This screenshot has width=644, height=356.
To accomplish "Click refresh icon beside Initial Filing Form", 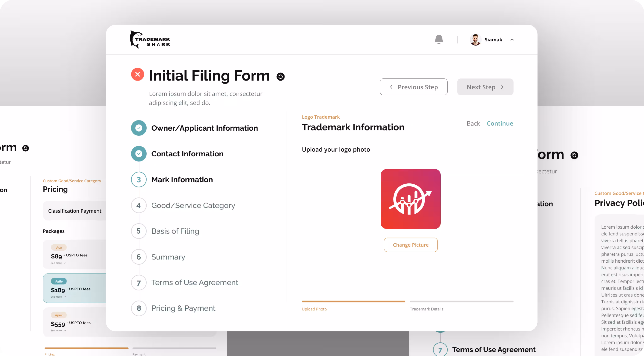I will point(281,77).
